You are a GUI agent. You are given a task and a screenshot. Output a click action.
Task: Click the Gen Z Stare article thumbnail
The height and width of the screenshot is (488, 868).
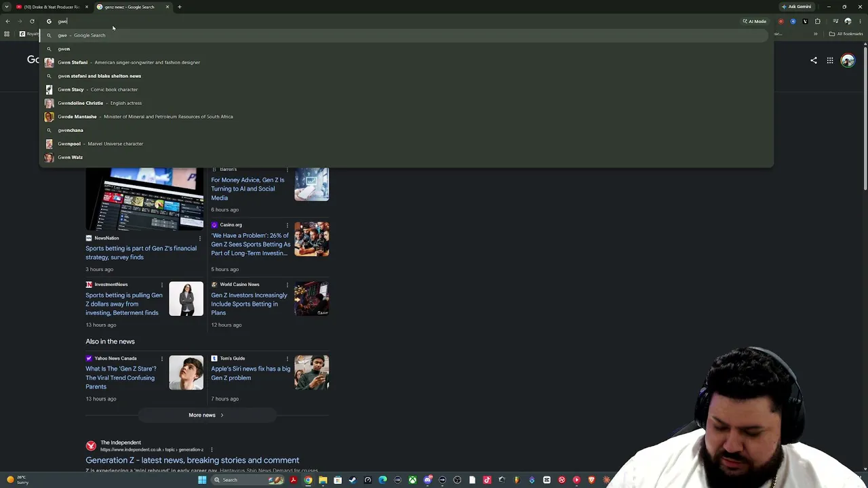(x=186, y=373)
